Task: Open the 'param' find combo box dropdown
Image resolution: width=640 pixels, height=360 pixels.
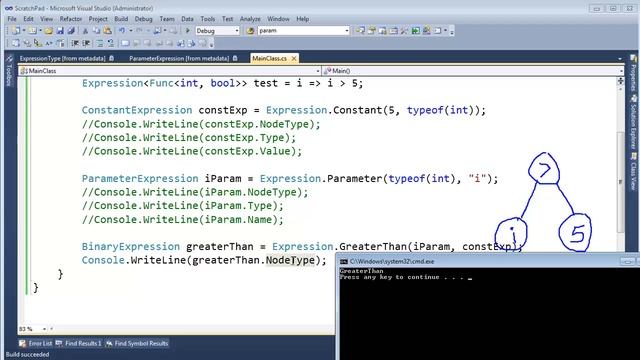Action: pyautogui.click(x=347, y=31)
